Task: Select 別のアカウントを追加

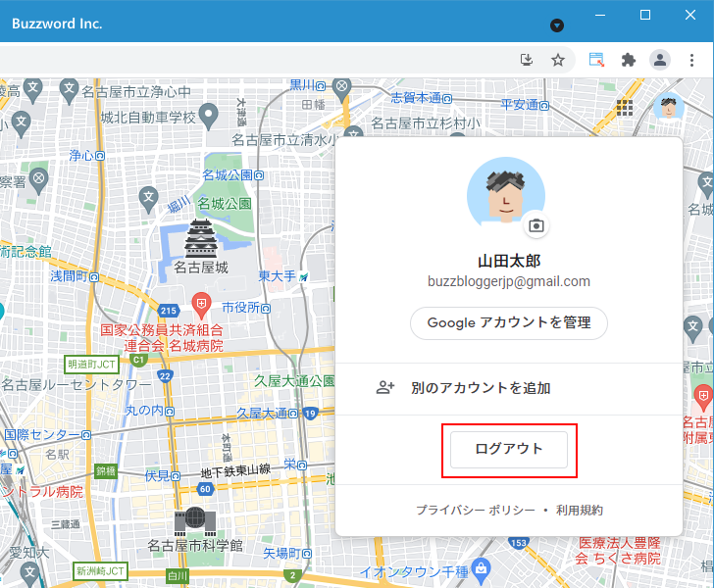Action: (x=509, y=388)
